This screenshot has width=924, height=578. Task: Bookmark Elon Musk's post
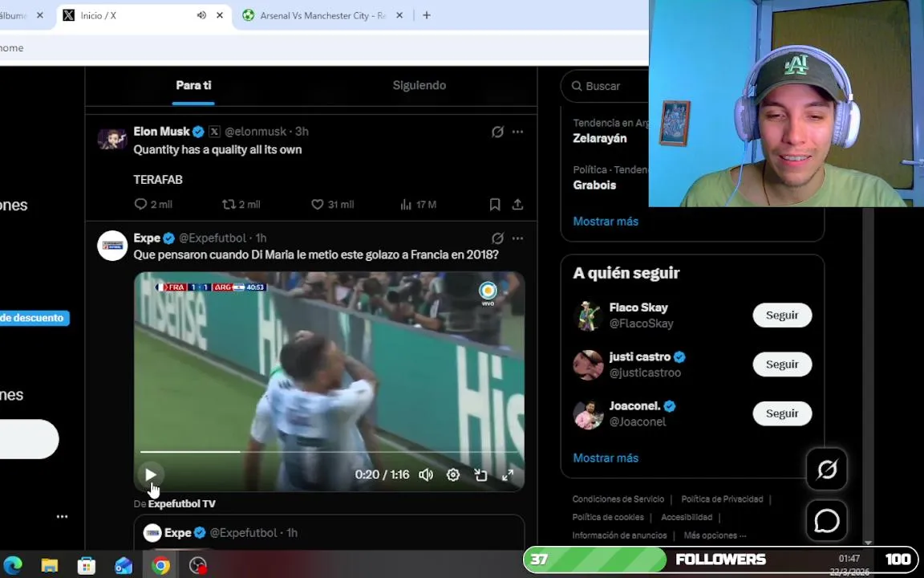495,205
